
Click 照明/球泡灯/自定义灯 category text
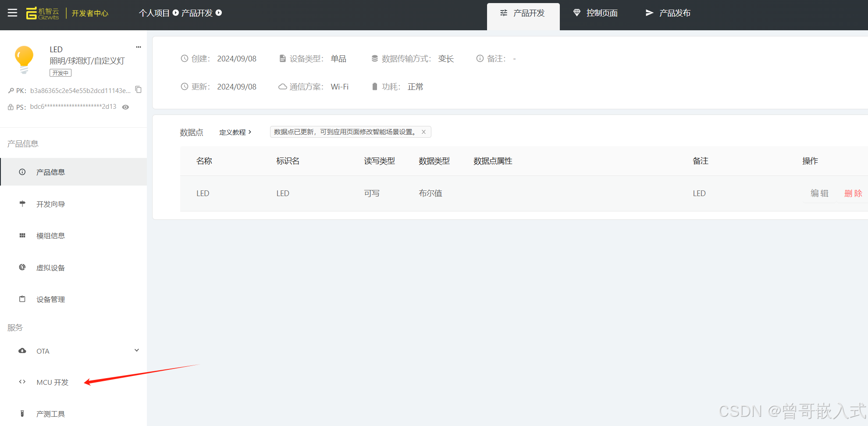pos(87,61)
